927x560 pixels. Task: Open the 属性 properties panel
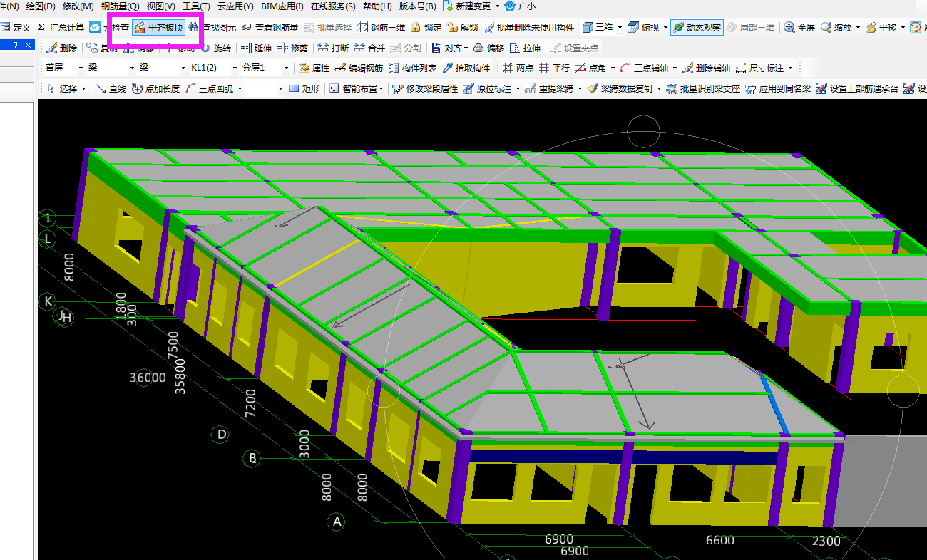[314, 68]
